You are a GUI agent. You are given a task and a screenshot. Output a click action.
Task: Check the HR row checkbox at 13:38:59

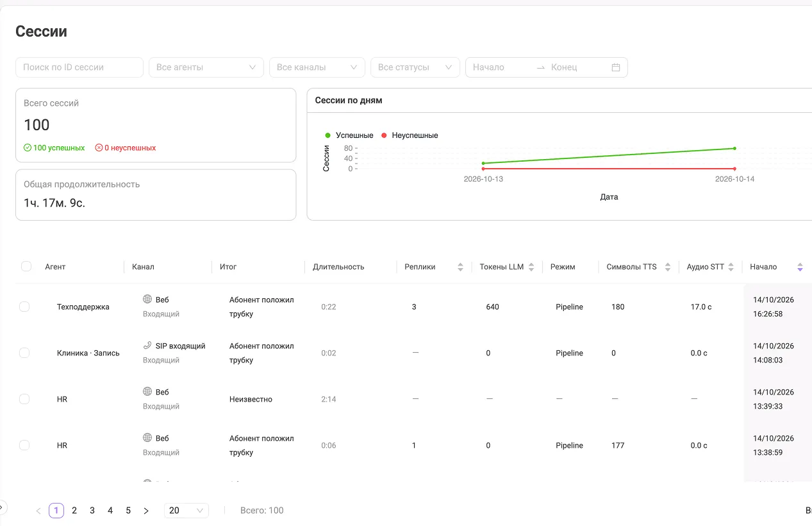[x=24, y=445]
